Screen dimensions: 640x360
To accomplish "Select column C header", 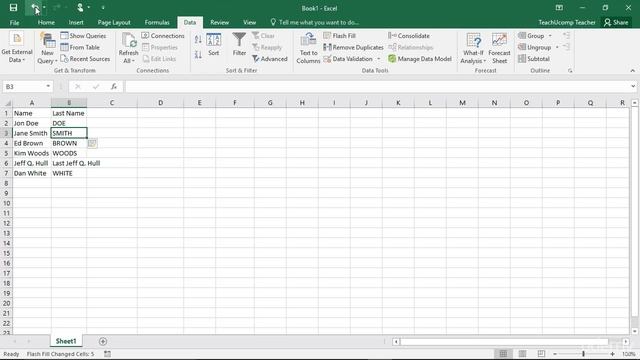I will 112,103.
